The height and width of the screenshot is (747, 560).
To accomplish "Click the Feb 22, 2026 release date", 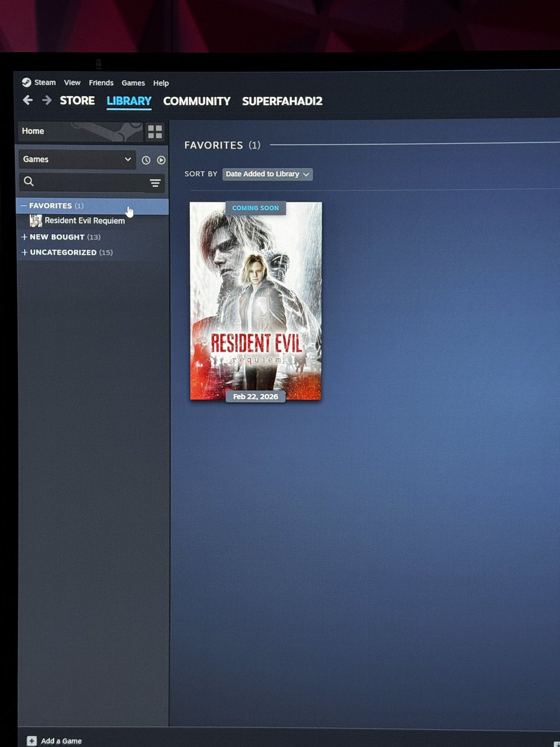I will pyautogui.click(x=255, y=397).
